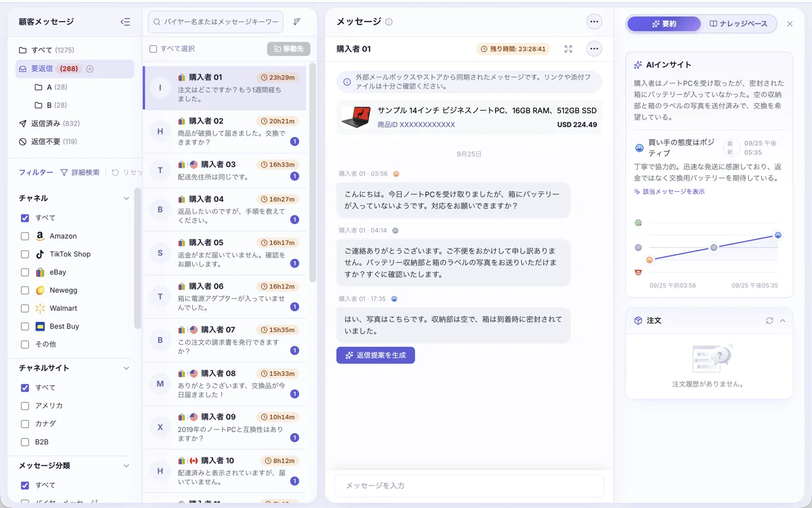Click sentiment emoji on 04:14 message
Image resolution: width=812 pixels, height=508 pixels.
[x=395, y=230]
